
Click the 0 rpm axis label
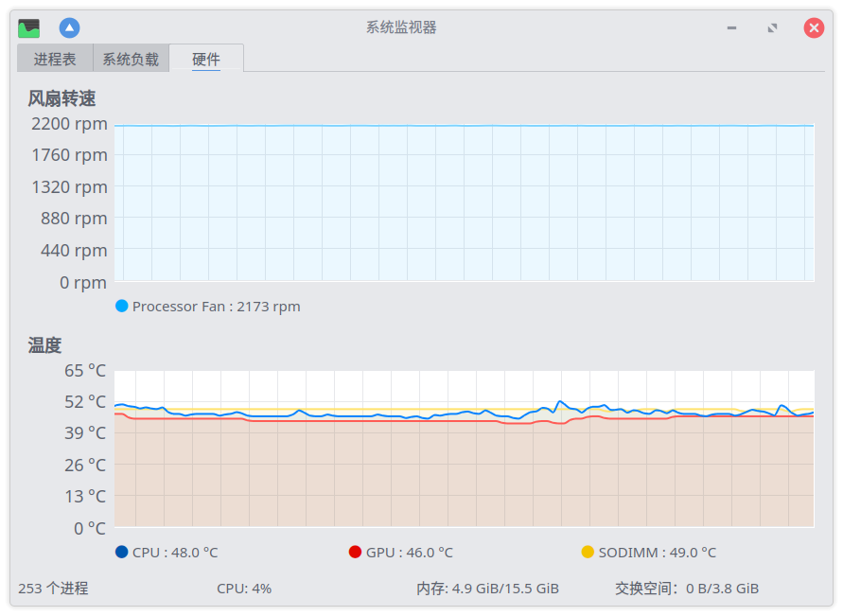click(x=83, y=282)
